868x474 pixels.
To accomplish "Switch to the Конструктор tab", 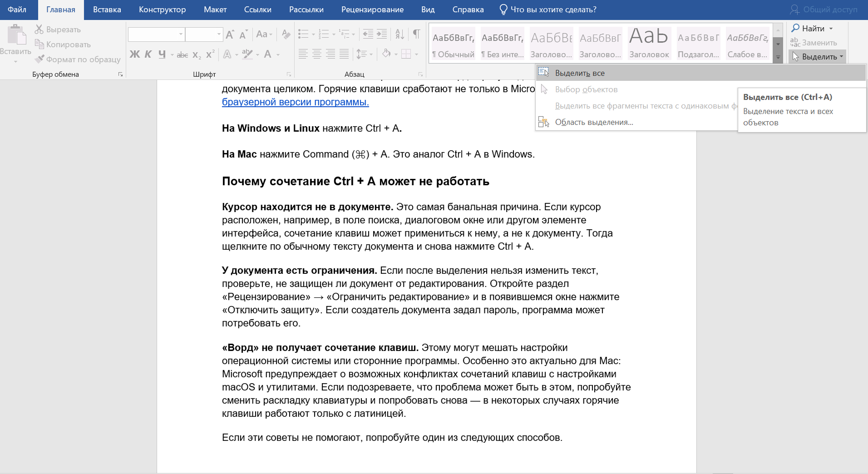I will point(163,10).
